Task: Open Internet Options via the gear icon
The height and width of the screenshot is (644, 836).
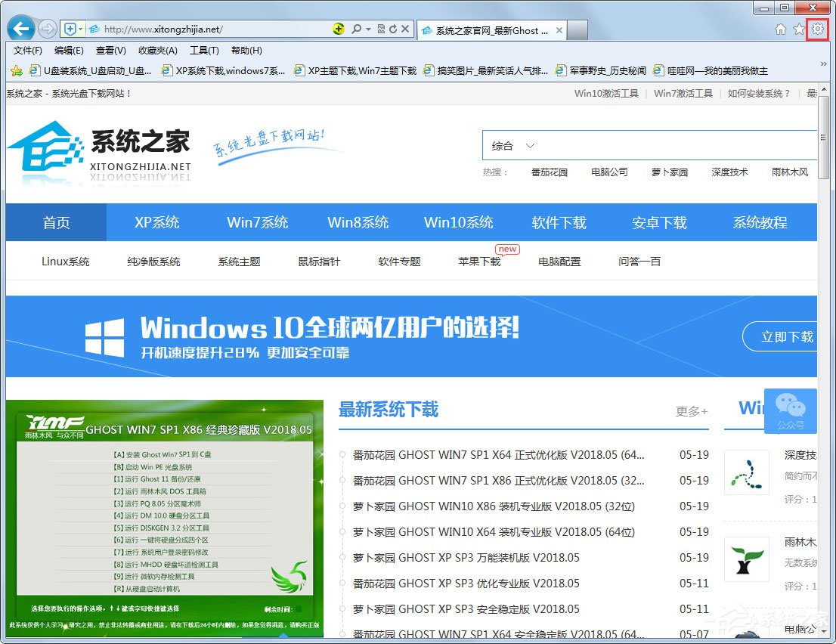Action: click(x=818, y=29)
